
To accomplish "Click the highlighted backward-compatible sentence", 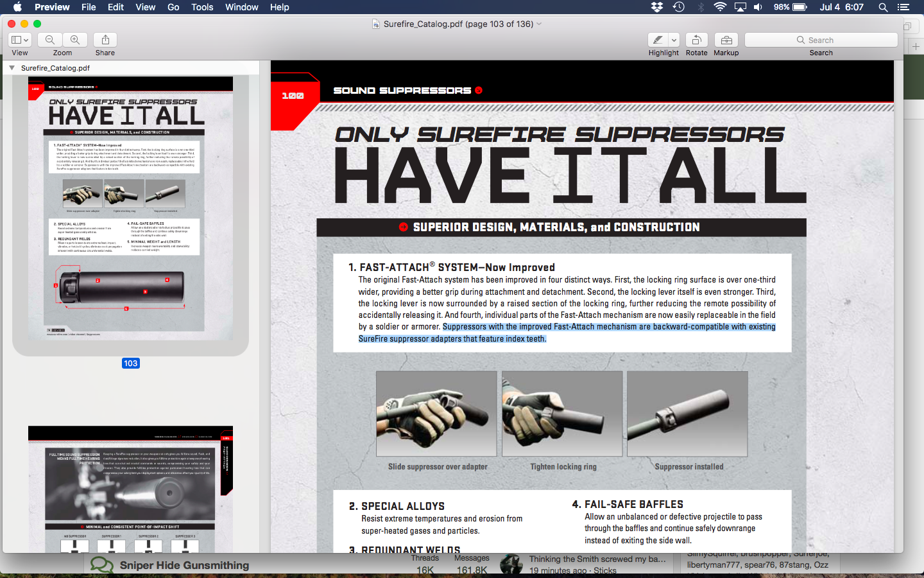I will click(x=567, y=333).
